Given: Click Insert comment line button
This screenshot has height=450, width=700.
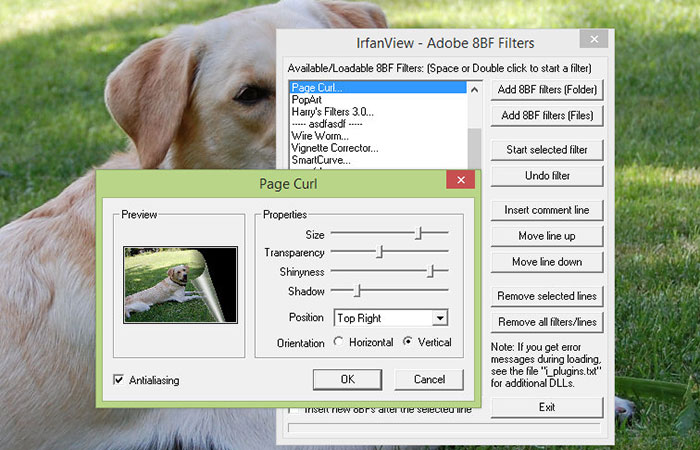Looking at the screenshot, I should 547,210.
